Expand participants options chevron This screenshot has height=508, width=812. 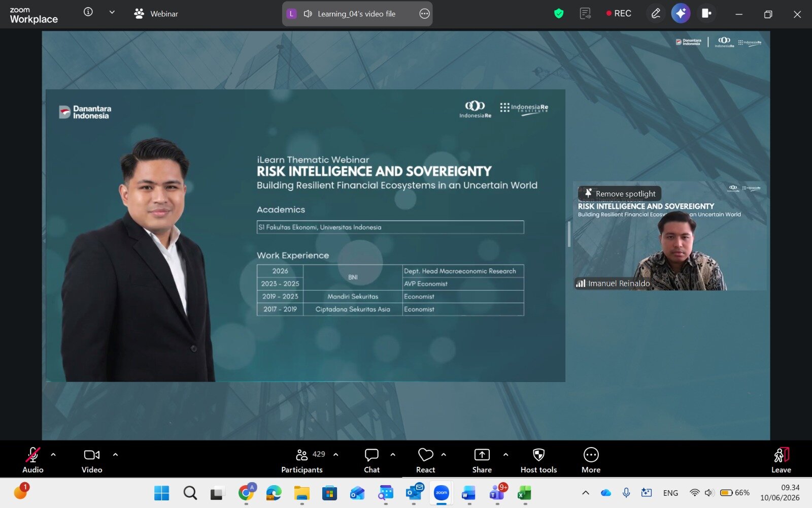pos(335,455)
